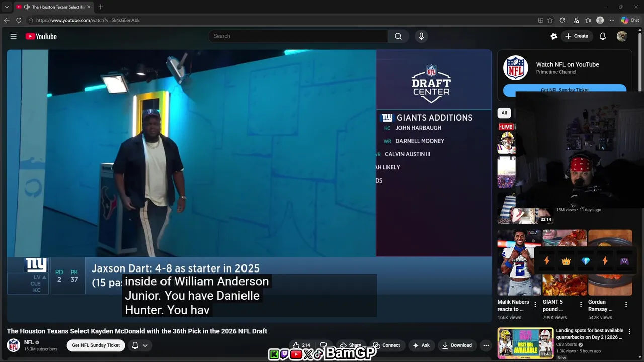Go to YouTube home via logo
Image resolution: width=644 pixels, height=362 pixels.
(41, 36)
